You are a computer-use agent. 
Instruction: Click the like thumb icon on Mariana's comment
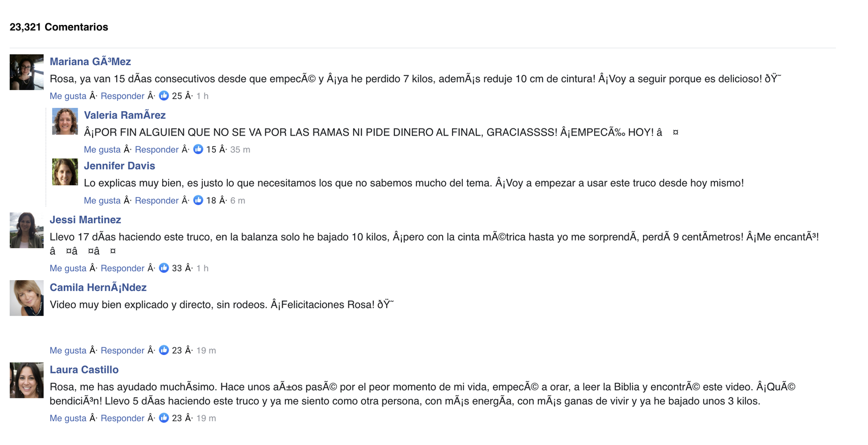click(x=164, y=95)
